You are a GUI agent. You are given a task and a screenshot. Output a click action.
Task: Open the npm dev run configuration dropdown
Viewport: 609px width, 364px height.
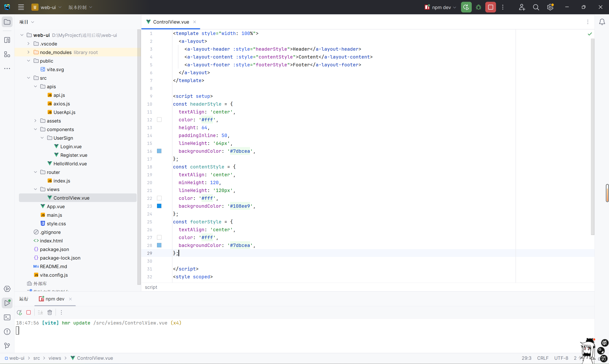click(x=441, y=7)
